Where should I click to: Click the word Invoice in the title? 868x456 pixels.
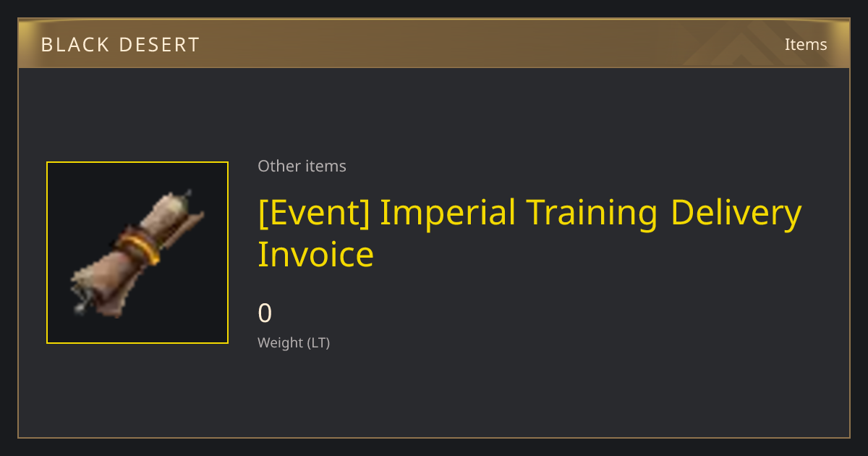tap(316, 254)
